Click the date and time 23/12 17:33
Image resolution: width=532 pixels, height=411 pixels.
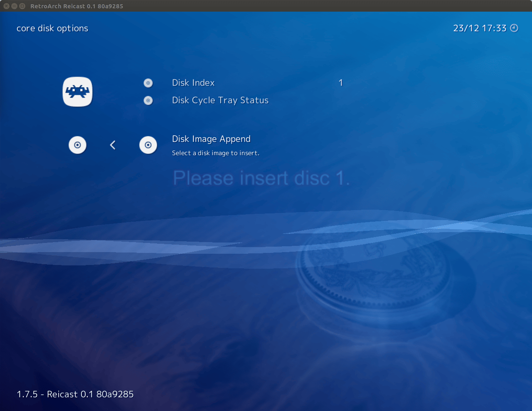480,28
